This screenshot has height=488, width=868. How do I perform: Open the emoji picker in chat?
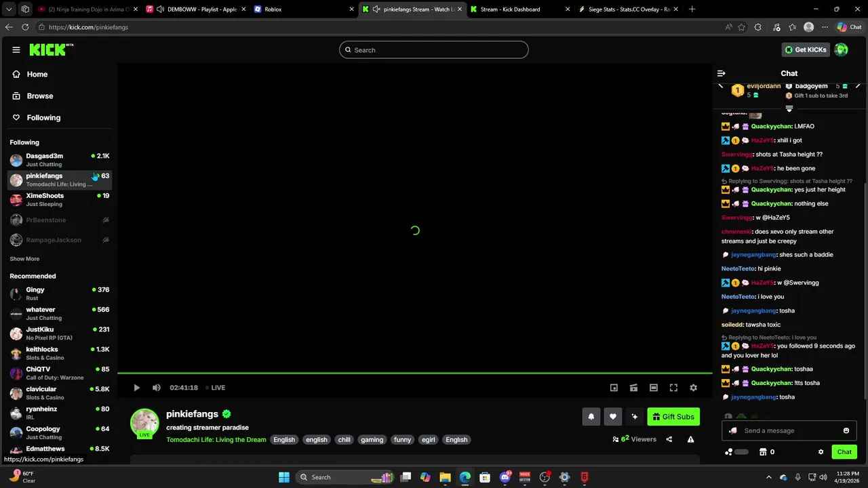pyautogui.click(x=846, y=430)
